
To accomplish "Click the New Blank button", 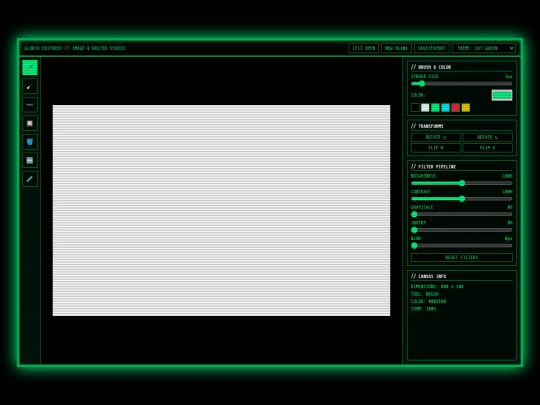I will 396,48.
